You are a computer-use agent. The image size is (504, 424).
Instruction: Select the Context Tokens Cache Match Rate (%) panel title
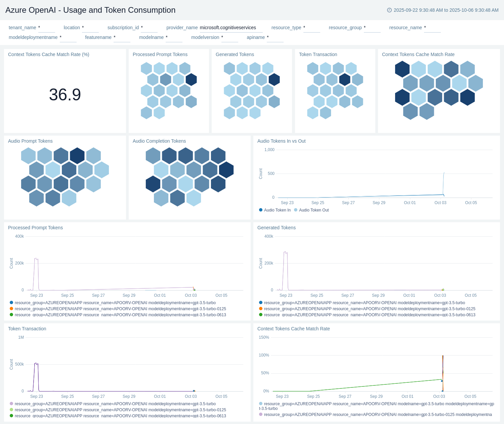coord(49,54)
